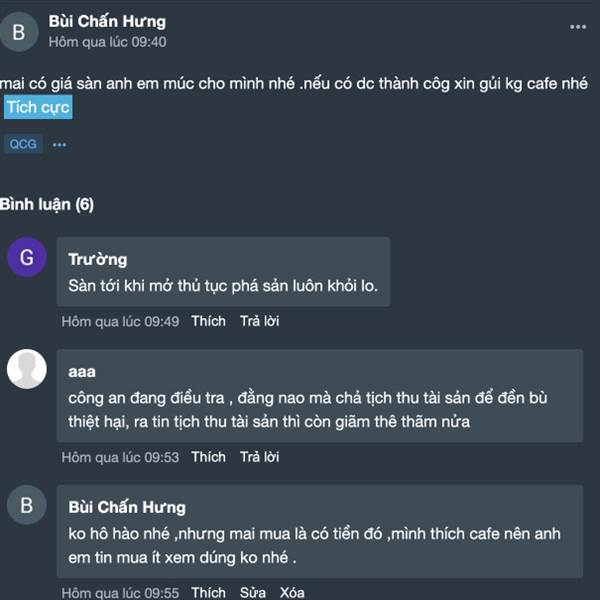Reply to Trường's comment via Trả lời

coord(259,321)
